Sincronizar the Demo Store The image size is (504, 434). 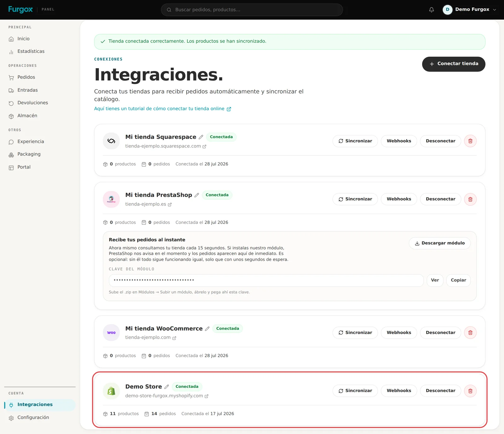(x=355, y=391)
